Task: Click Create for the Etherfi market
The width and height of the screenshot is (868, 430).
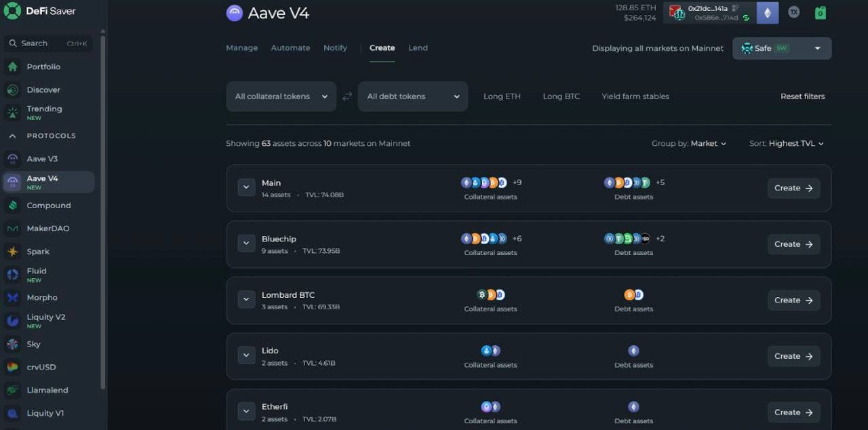Action: click(x=793, y=412)
